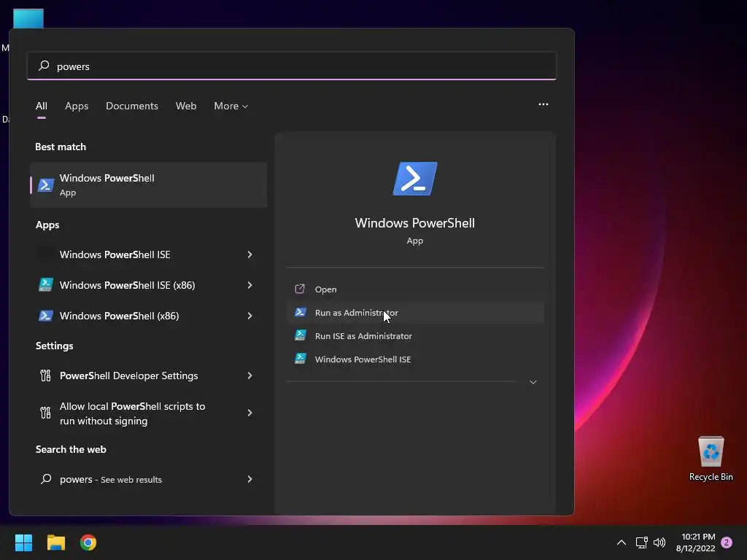Click Run ISE as Administrator icon
747x560 pixels.
click(300, 335)
